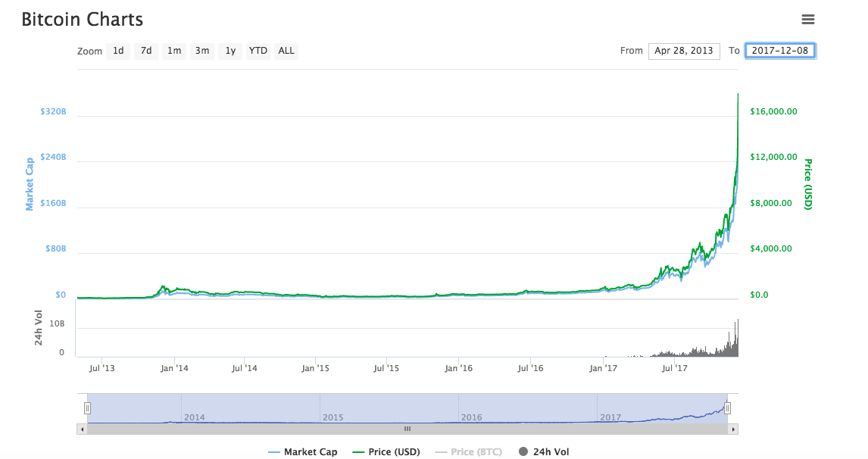The image size is (868, 459).
Task: Click the $4,000.00 price axis label
Action: click(x=770, y=248)
